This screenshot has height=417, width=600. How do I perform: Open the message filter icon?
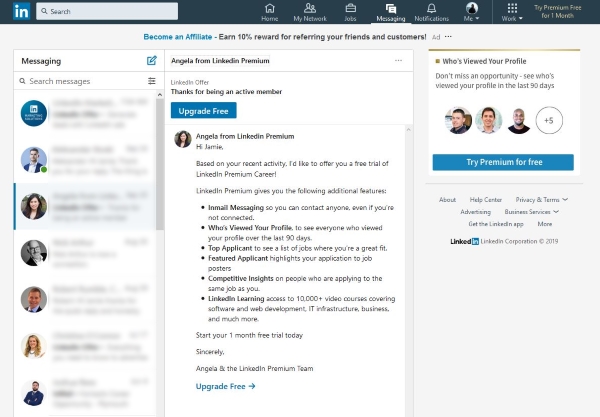click(x=152, y=81)
